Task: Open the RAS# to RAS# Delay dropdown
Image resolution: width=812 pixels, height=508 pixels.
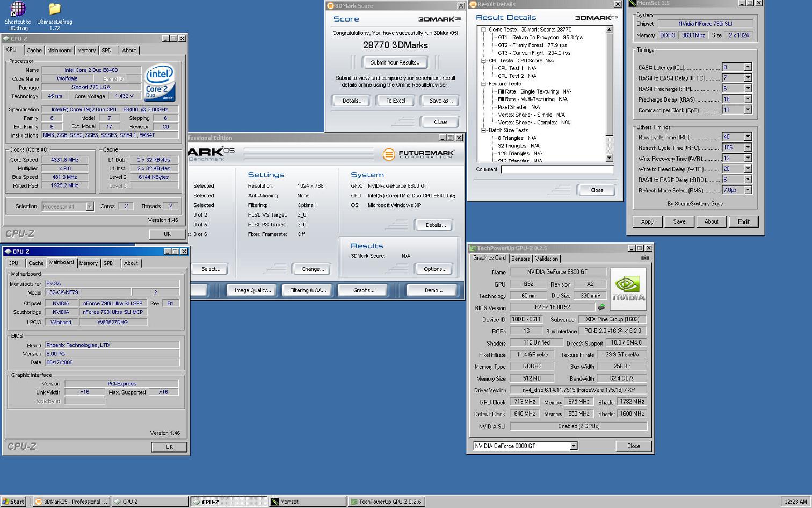Action: click(748, 180)
